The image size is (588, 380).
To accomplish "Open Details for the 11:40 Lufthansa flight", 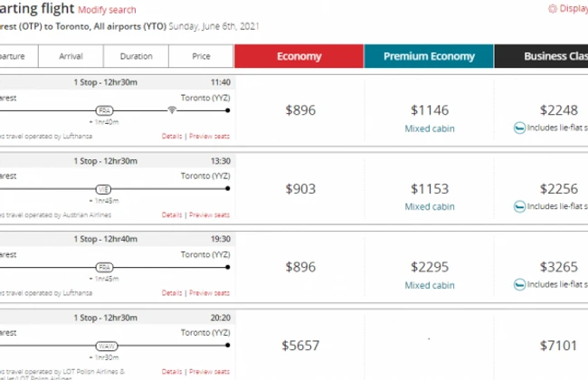I will [172, 137].
